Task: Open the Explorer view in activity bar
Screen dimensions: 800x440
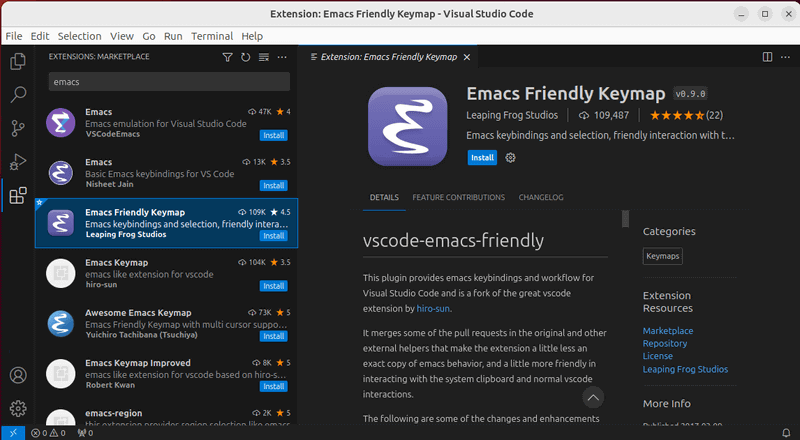Action: pyautogui.click(x=18, y=61)
